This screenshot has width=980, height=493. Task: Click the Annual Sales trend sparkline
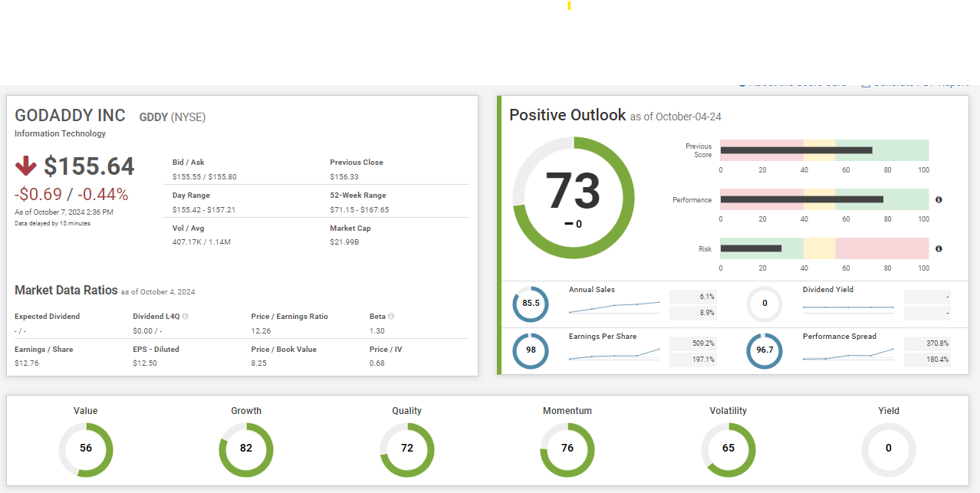pyautogui.click(x=614, y=307)
